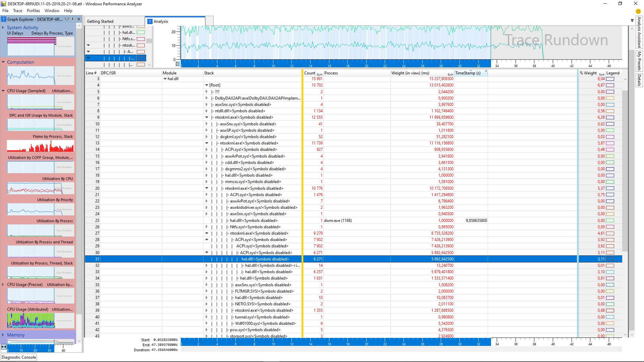Click the Process column header
This screenshot has width=644, height=362.
[x=357, y=73]
